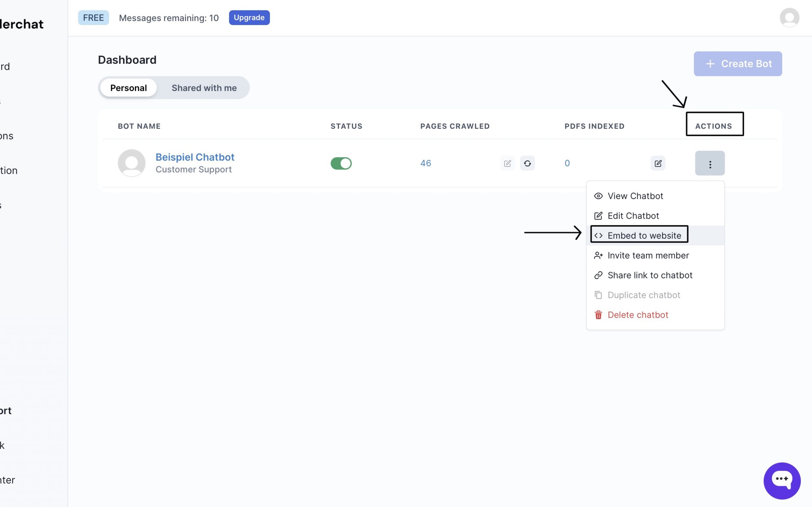Click the edit chatbot pages icon

point(507,163)
